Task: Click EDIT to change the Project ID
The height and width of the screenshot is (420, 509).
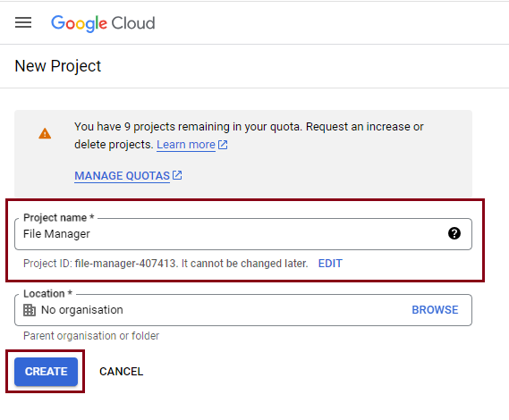Action: coord(330,264)
